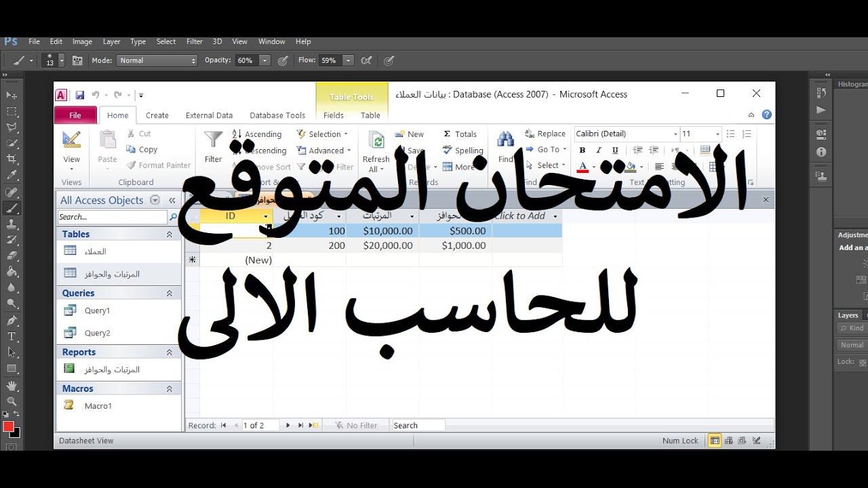Toggle Underline formatting in Access ribbon
868x488 pixels.
pos(615,150)
